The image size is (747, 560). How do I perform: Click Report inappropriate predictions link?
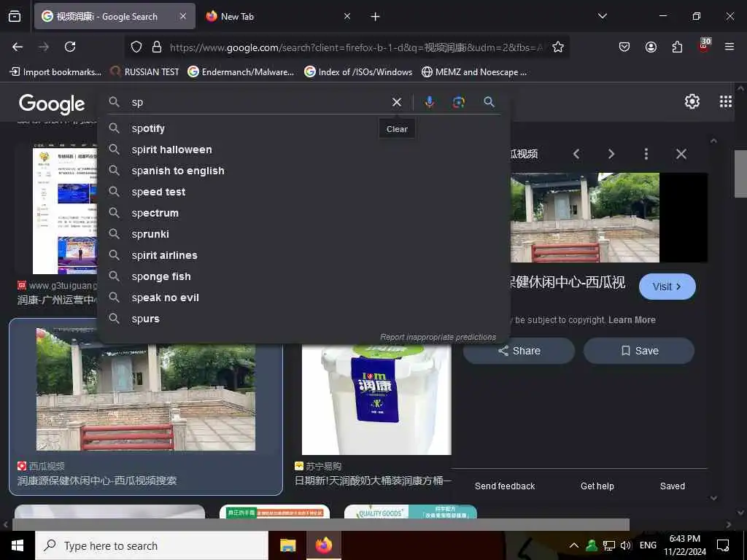(x=438, y=337)
